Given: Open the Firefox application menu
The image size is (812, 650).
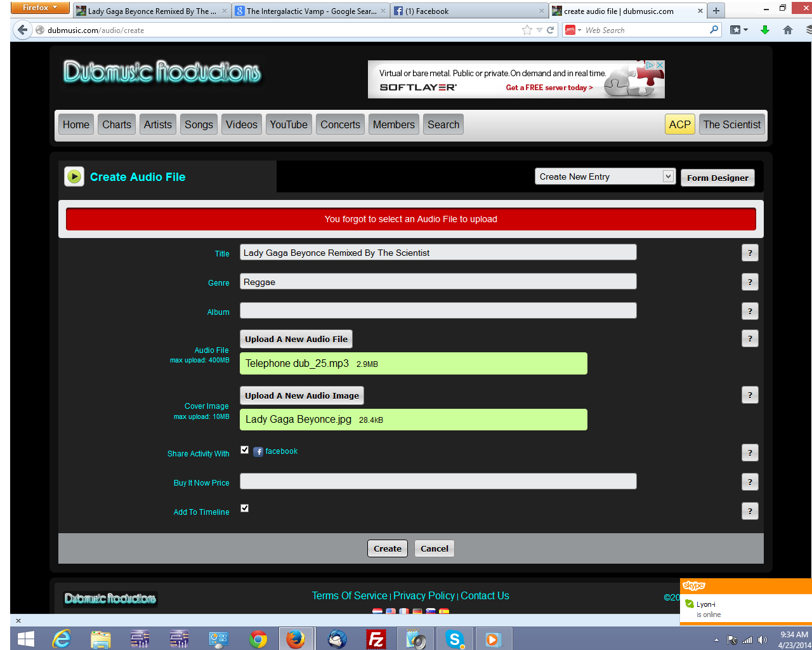Looking at the screenshot, I should coord(40,8).
